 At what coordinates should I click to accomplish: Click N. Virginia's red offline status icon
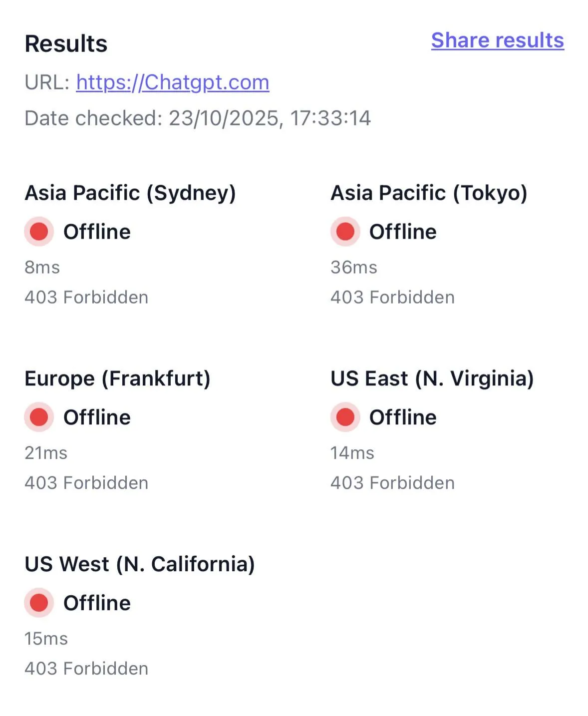(x=345, y=417)
